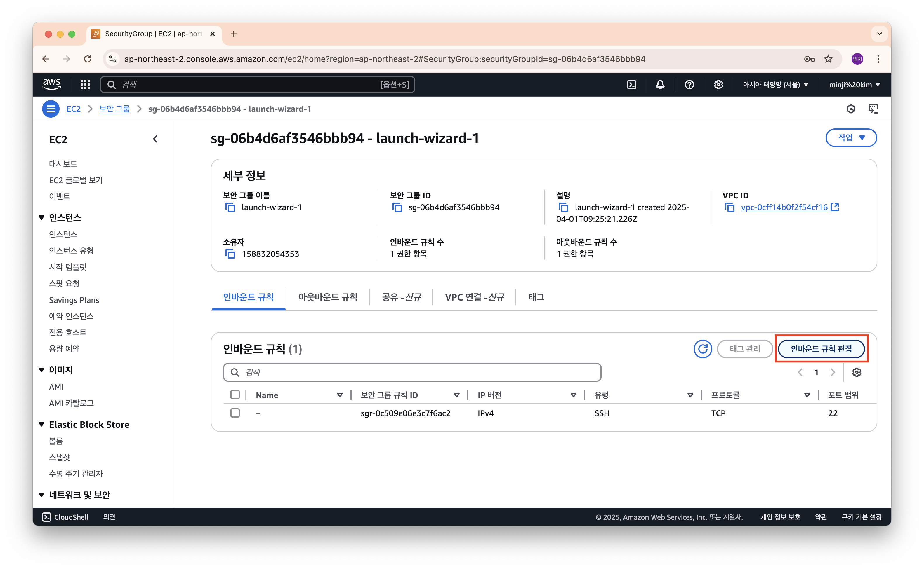Viewport: 924px width, 569px height.
Task: Open the vpc-0cff14b0f2f54cf16 link
Action: tap(790, 207)
